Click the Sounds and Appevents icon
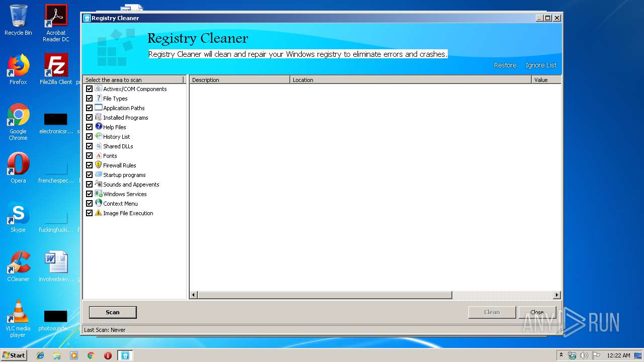The width and height of the screenshot is (644, 362). 98,184
